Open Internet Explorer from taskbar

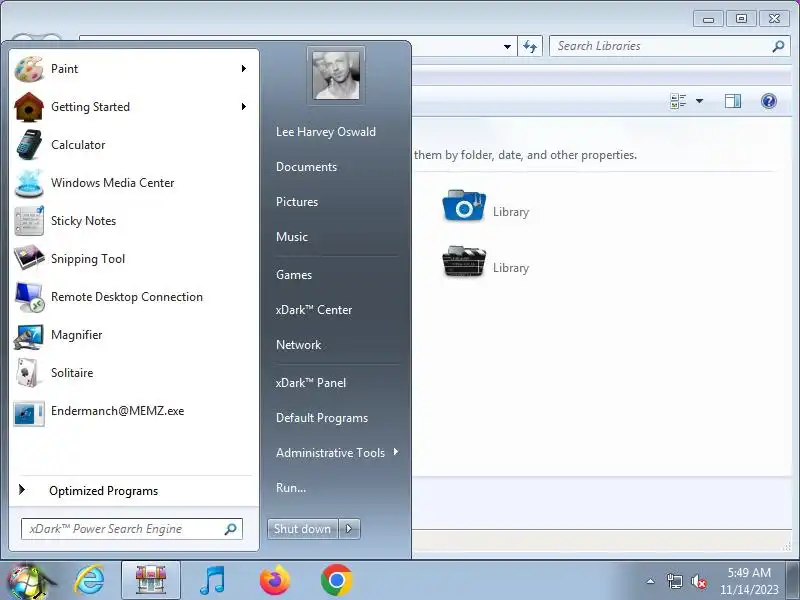[89, 581]
